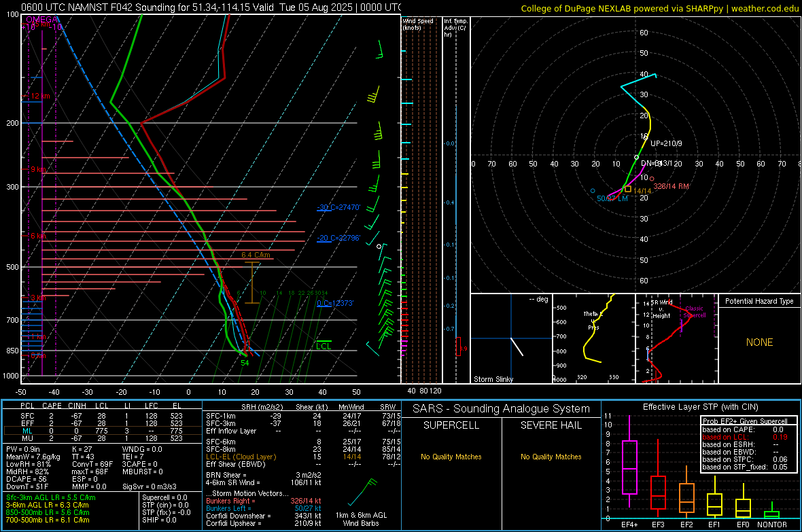Click the magenta OMEGA label
Image resolution: width=802 pixels, height=532 pixels.
click(x=42, y=20)
